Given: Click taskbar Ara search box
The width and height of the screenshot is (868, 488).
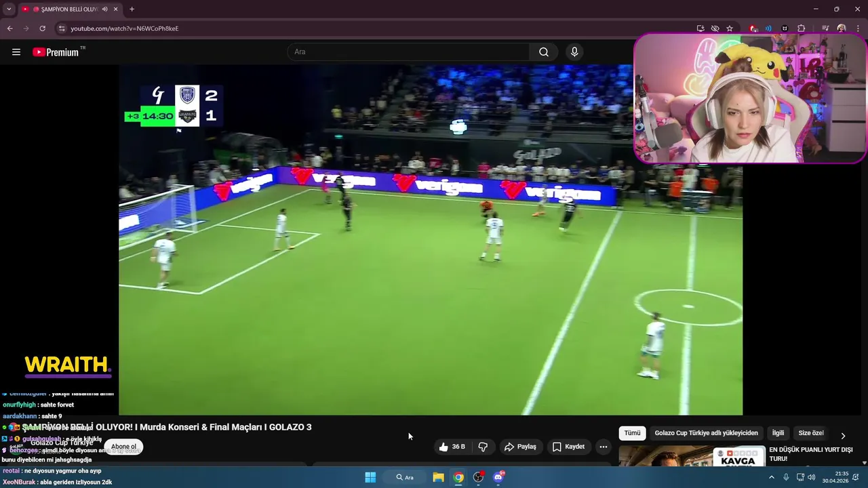Looking at the screenshot, I should click(x=405, y=477).
